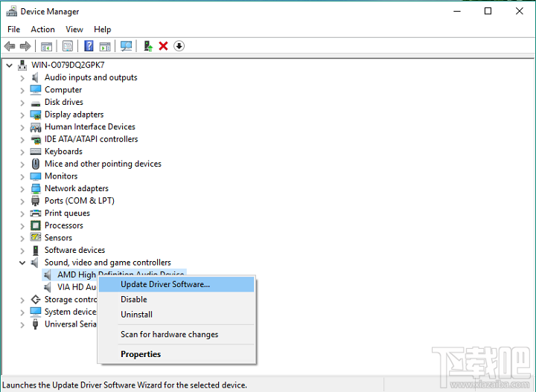Collapse Sound, video and game controllers
Image resolution: width=536 pixels, height=392 pixels.
pos(22,263)
